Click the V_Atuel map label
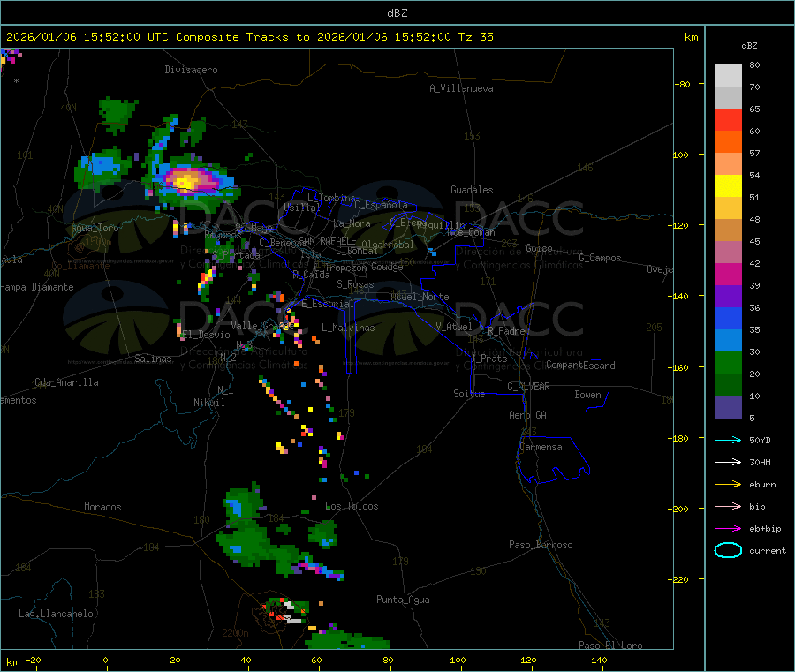 454,327
